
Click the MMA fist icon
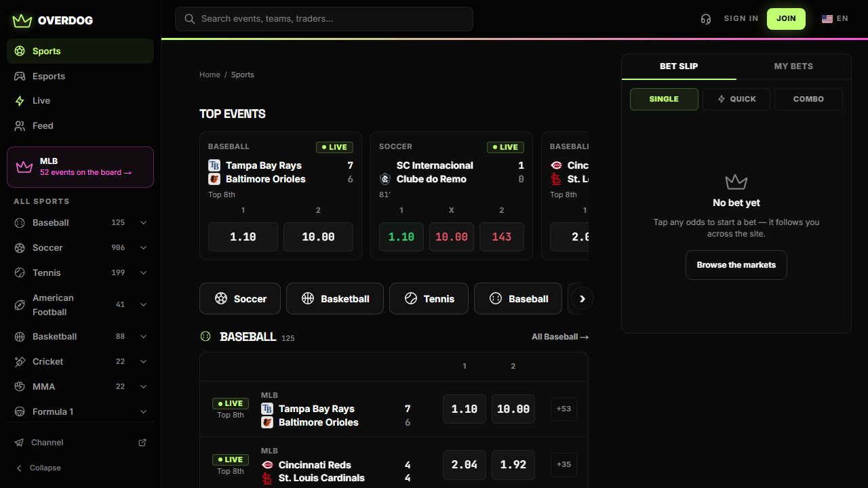point(20,386)
